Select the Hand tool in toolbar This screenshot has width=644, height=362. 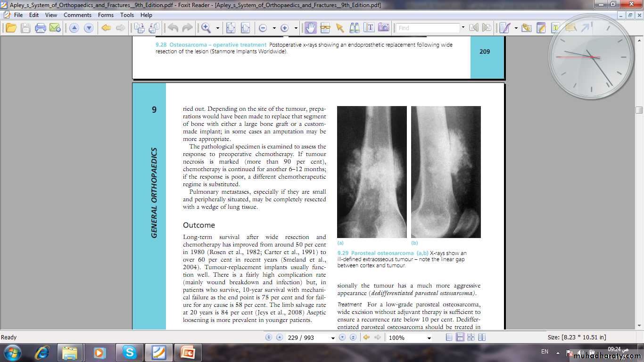pyautogui.click(x=310, y=28)
